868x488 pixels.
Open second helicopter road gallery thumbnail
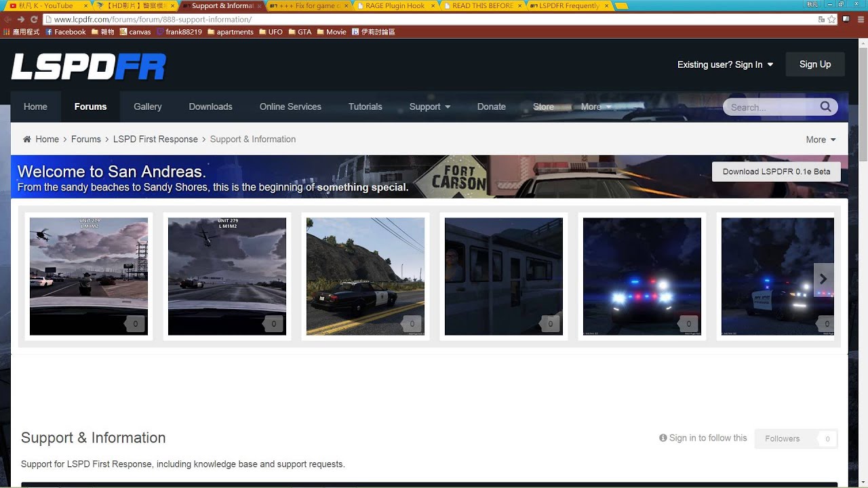click(227, 277)
